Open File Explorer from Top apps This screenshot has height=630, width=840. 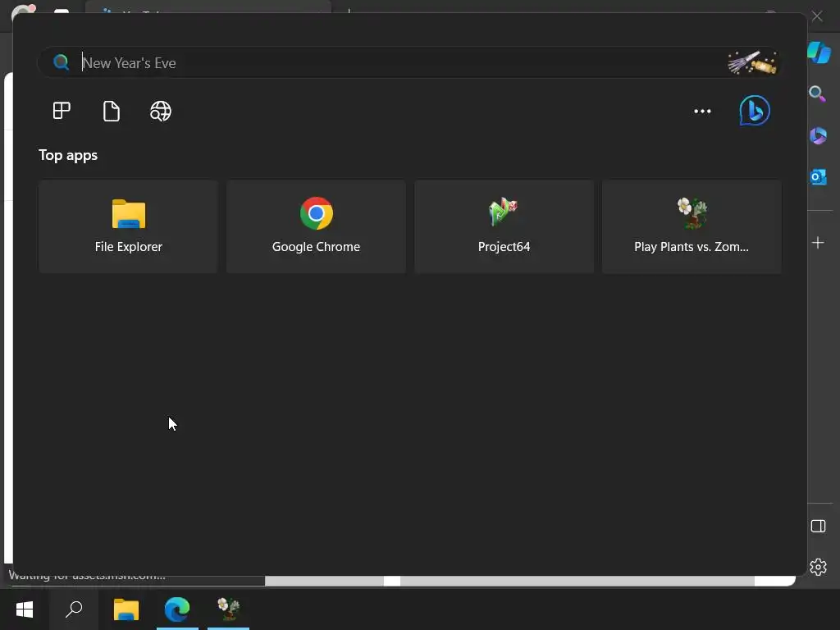click(x=129, y=226)
